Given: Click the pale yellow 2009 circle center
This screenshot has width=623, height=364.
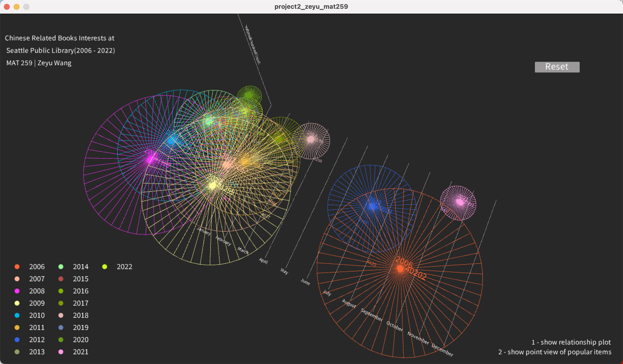Looking at the screenshot, I should pos(213,185).
